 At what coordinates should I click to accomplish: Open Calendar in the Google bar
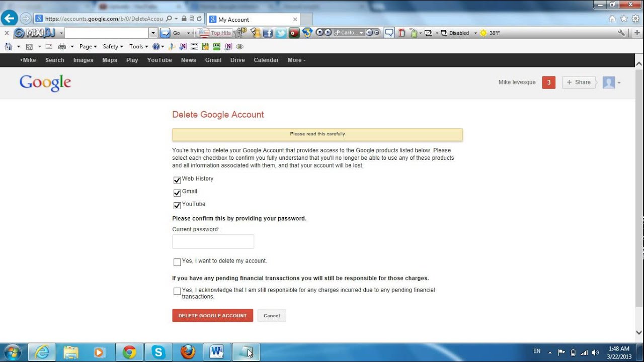click(x=266, y=60)
